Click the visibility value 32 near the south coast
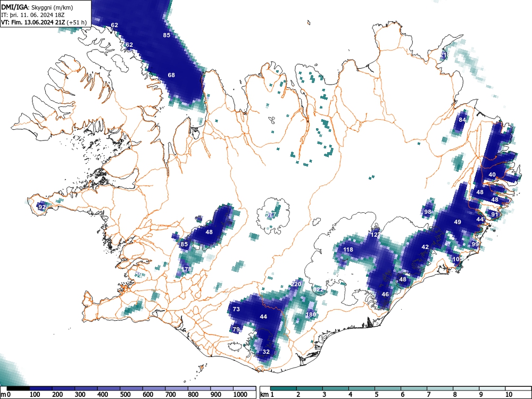This screenshot has width=532, height=399. pyautogui.click(x=266, y=352)
